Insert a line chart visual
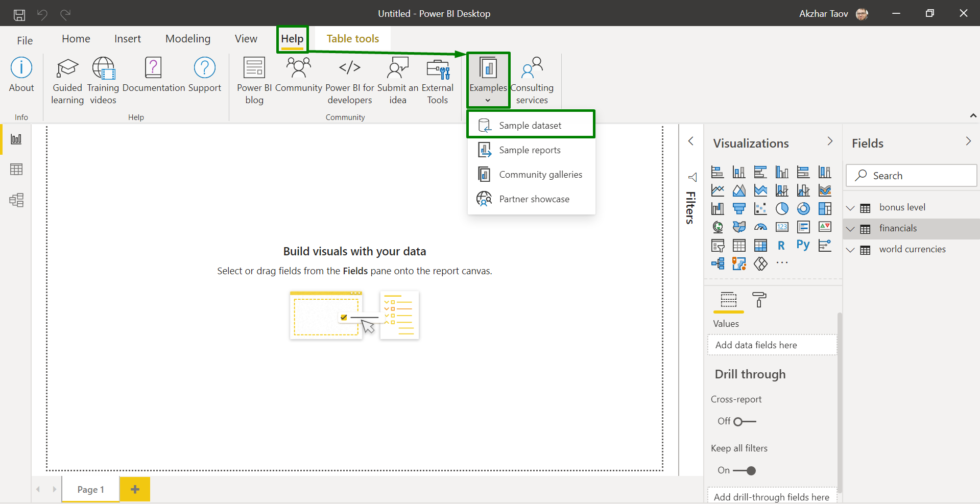 718,190
